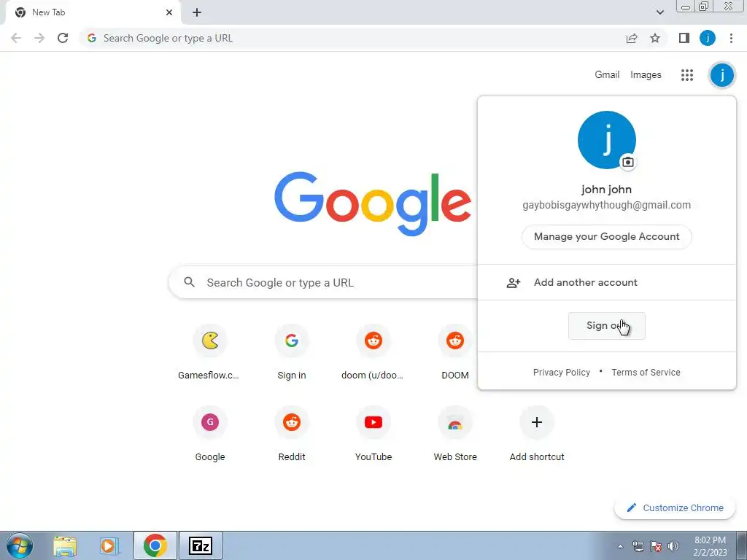Image resolution: width=747 pixels, height=560 pixels.
Task: Click the Customize Chrome button
Action: pyautogui.click(x=675, y=507)
